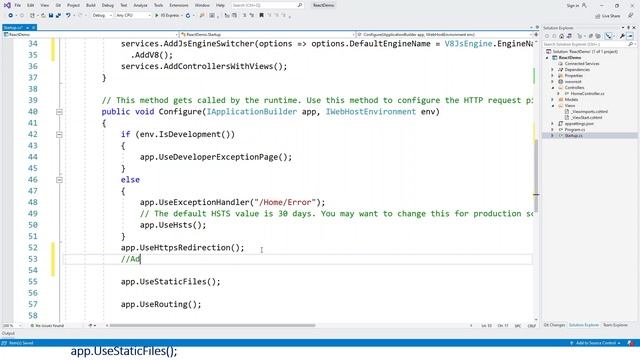Click the Connected Services icon in Solution Explorer
This screenshot has width=640, height=360.
tap(560, 64)
